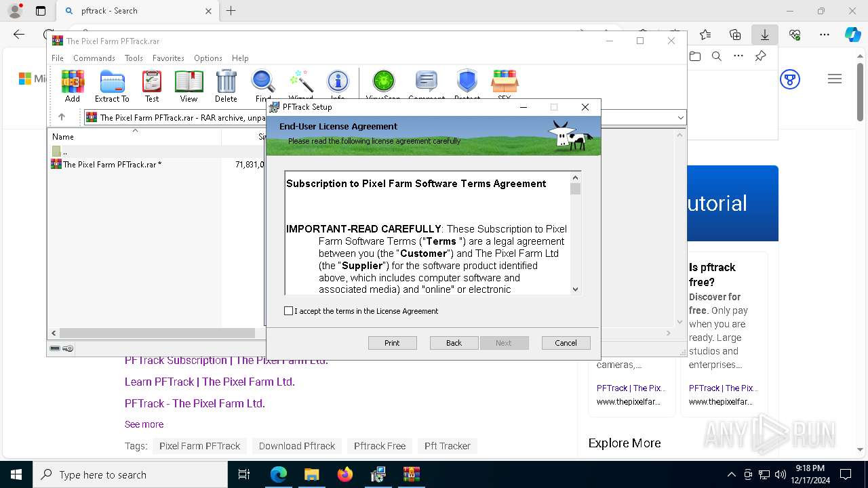This screenshot has height=488, width=868.
Task: Open WinRAR Favorites menu
Action: (168, 58)
